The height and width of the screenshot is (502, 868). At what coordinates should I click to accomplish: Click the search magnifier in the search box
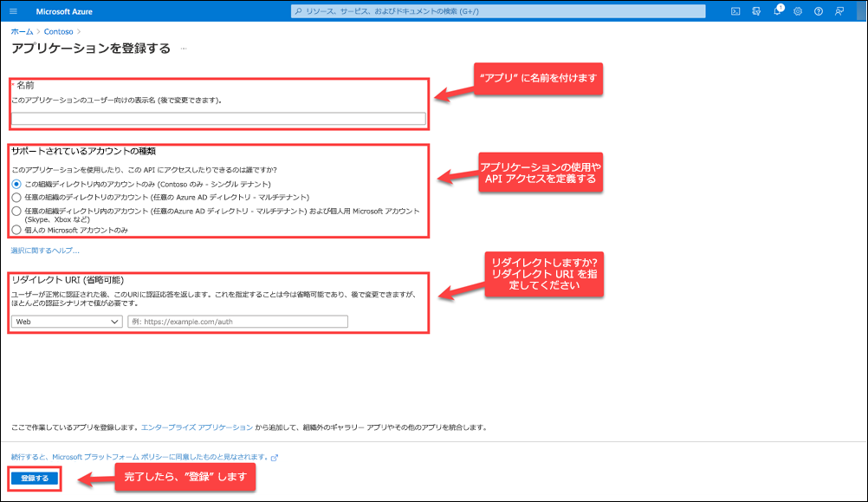click(x=298, y=11)
